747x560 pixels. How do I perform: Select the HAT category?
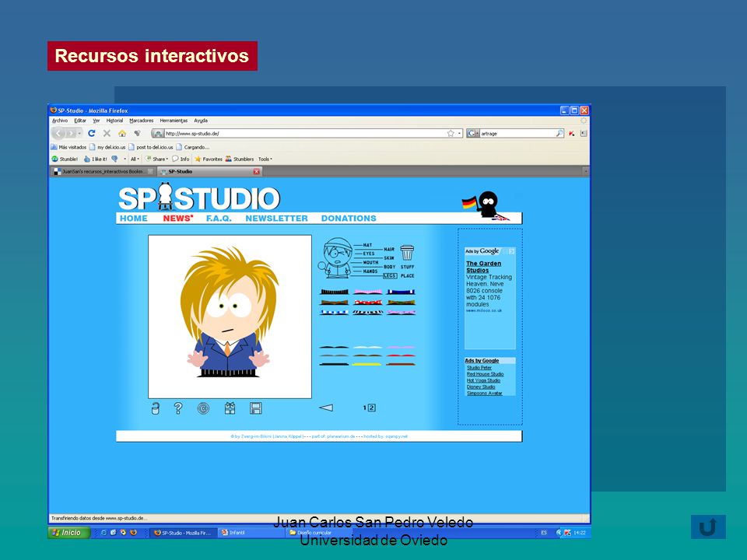coord(367,245)
